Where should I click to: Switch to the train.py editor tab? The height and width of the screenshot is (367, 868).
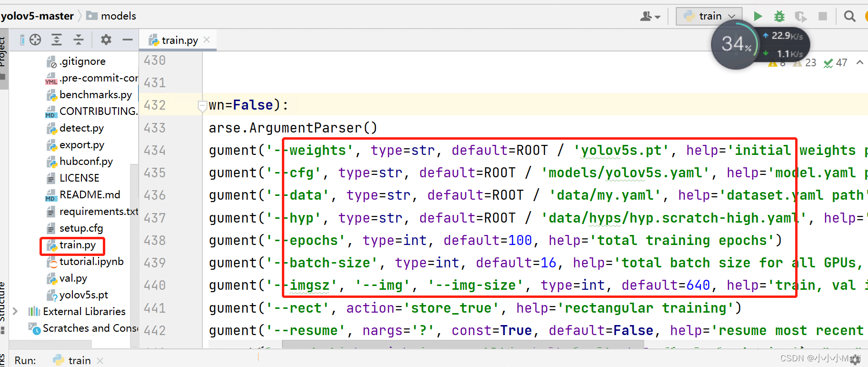[x=179, y=40]
